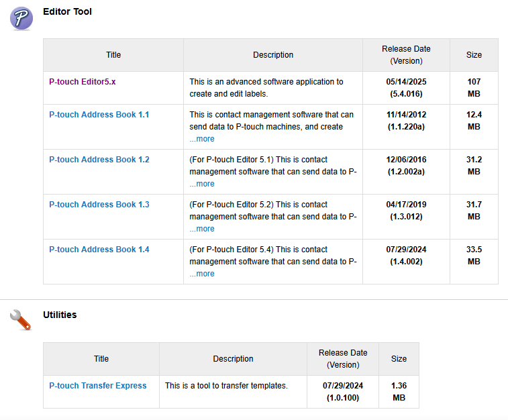This screenshot has width=508, height=420.
Task: Expand Address Book 1.2 description with ...more
Action: click(x=202, y=184)
